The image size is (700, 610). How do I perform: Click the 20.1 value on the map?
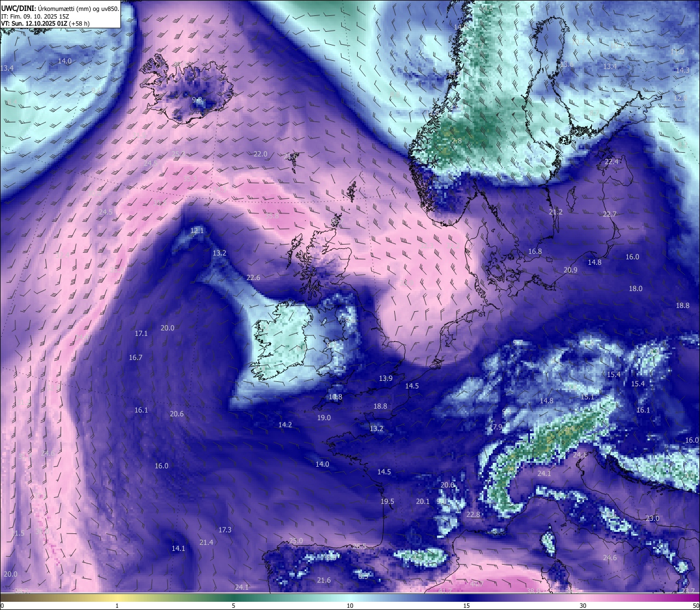423,502
